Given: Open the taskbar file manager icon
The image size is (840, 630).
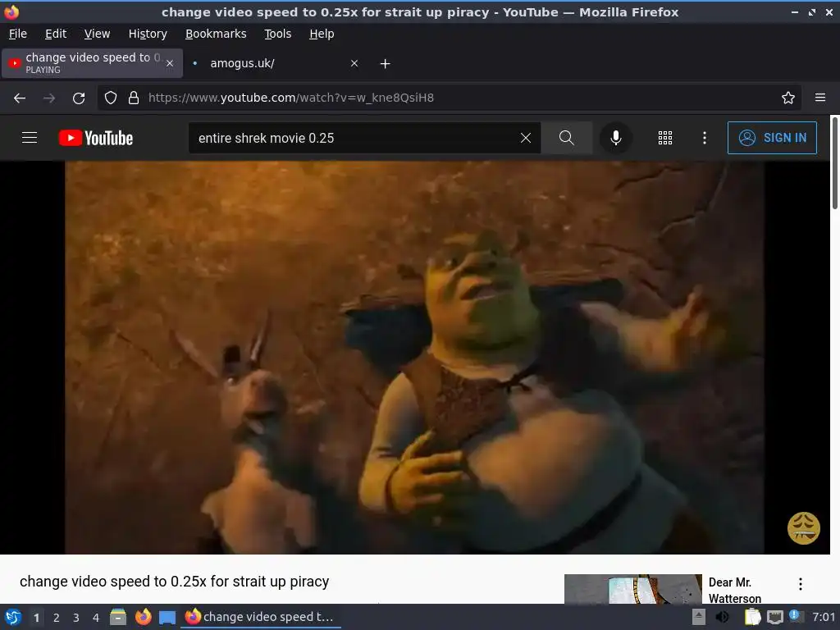Looking at the screenshot, I should [x=118, y=617].
